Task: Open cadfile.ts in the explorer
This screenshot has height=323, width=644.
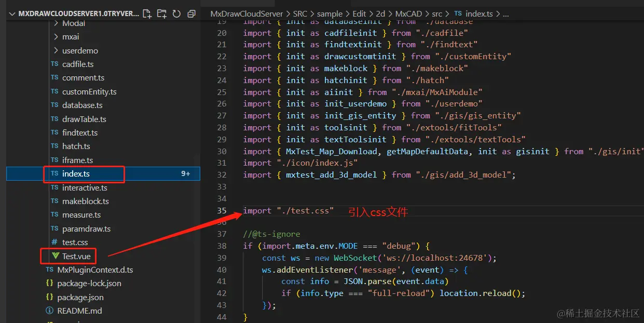Action: coord(78,64)
